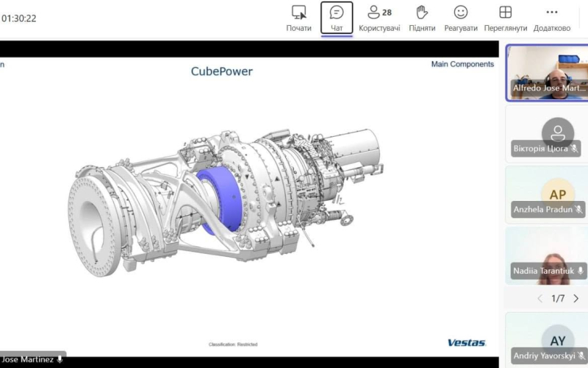Click the Main Components slide label
588x368 pixels.
click(462, 64)
